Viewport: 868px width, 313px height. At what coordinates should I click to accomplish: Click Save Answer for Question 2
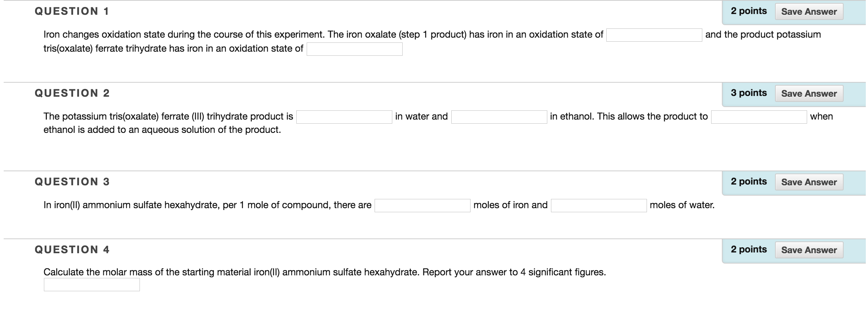[x=809, y=93]
